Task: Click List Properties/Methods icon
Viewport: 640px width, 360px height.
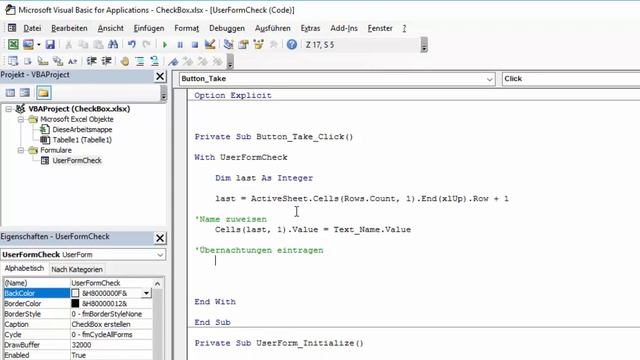Action: tap(13, 61)
